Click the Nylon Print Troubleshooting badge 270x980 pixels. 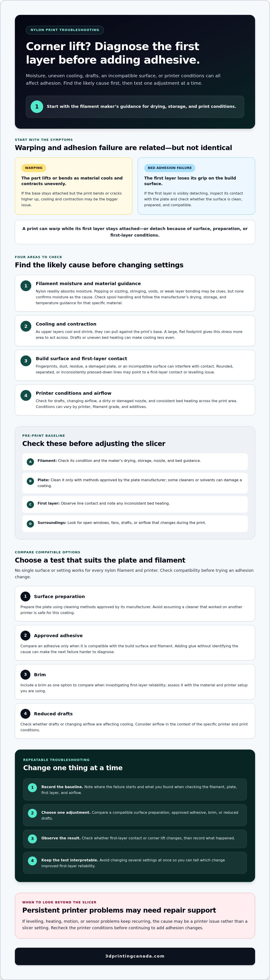click(x=65, y=30)
